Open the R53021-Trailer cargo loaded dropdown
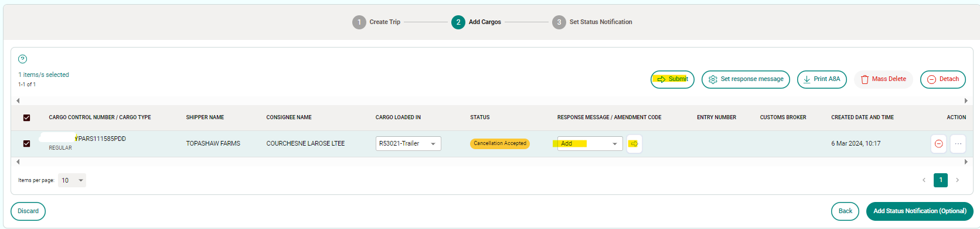Image resolution: width=980 pixels, height=229 pixels. (409, 143)
